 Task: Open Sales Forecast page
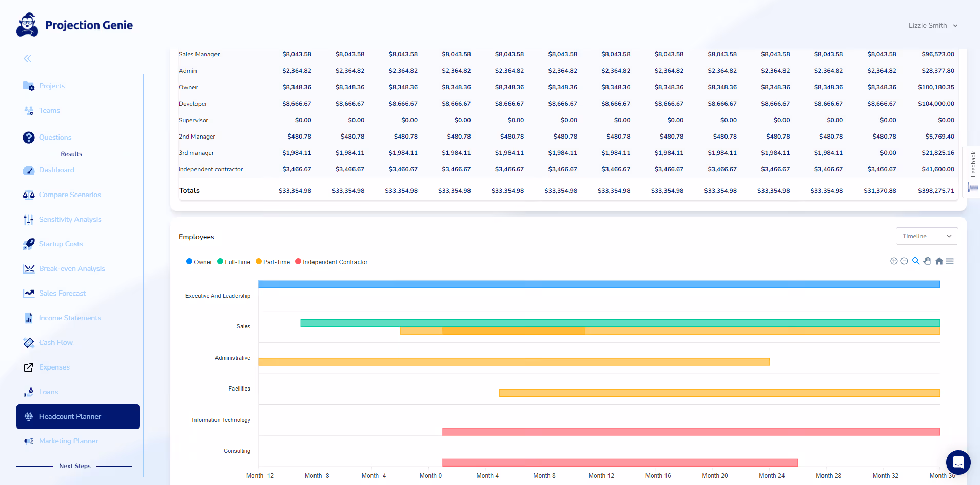[x=62, y=293]
